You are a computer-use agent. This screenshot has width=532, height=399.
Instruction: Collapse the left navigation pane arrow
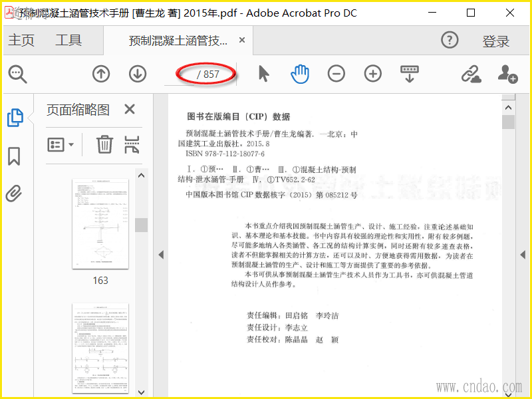click(x=161, y=255)
